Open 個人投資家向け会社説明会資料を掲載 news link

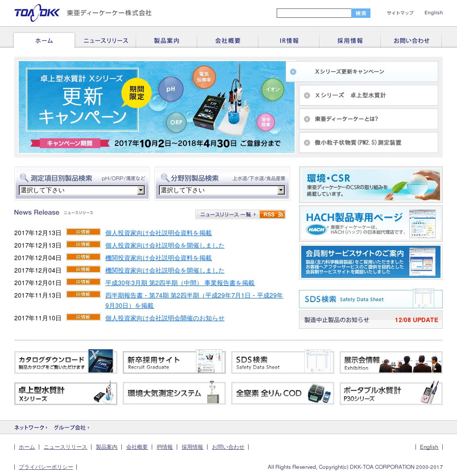click(158, 233)
